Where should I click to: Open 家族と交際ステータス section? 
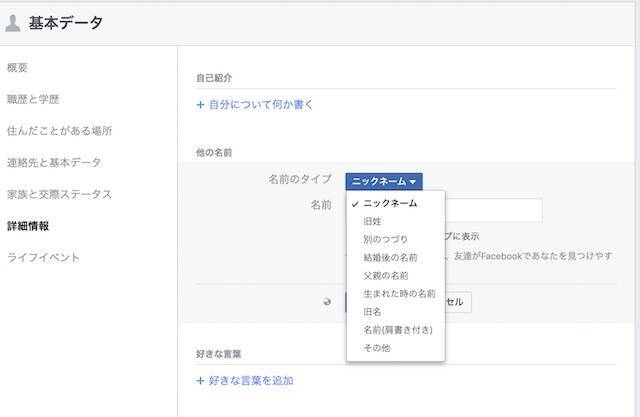(59, 194)
